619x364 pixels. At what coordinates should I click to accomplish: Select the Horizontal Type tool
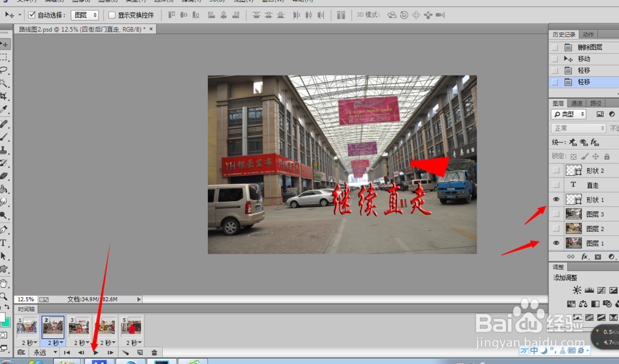pos(4,243)
